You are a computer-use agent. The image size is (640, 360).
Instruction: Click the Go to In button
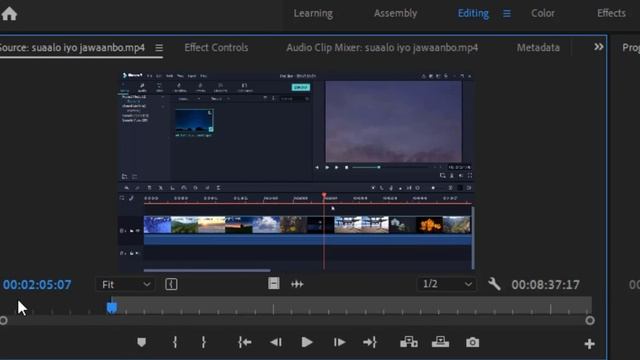[x=244, y=342]
